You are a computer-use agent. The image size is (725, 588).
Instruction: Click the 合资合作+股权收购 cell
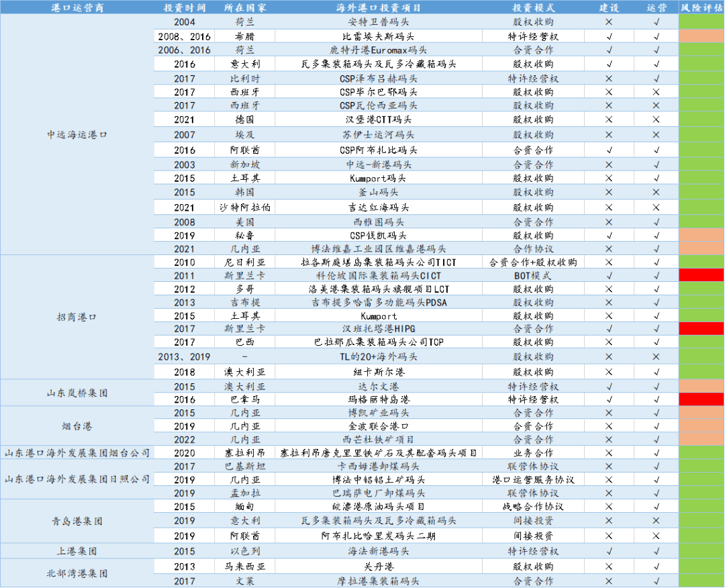534,262
